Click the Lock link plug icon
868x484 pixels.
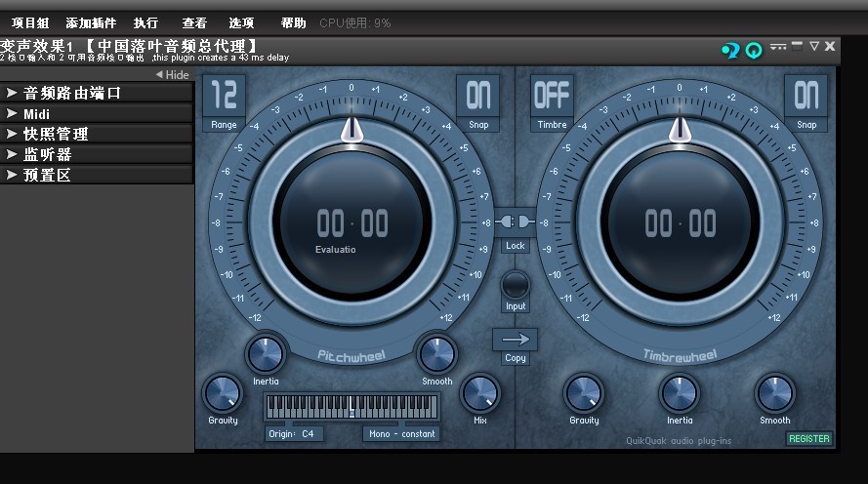click(x=516, y=222)
